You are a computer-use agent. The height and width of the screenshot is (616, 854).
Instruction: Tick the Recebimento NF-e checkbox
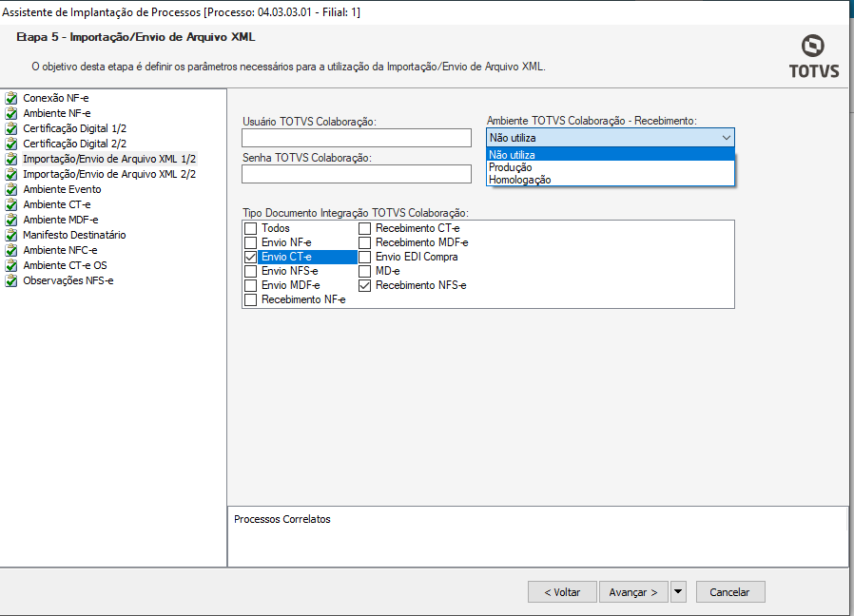coord(250,299)
